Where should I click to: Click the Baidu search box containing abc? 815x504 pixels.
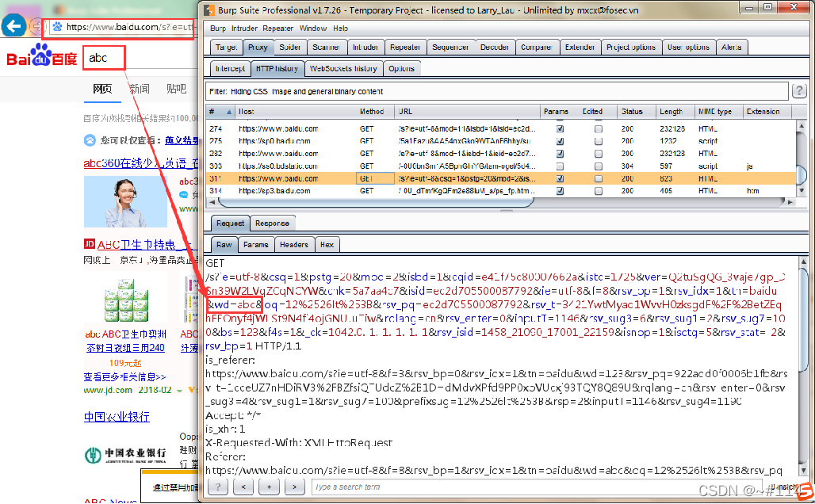104,58
